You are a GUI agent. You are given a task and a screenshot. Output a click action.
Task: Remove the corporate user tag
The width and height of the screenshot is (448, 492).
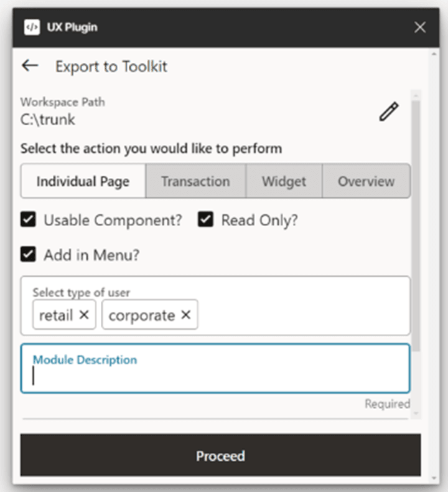(x=185, y=315)
